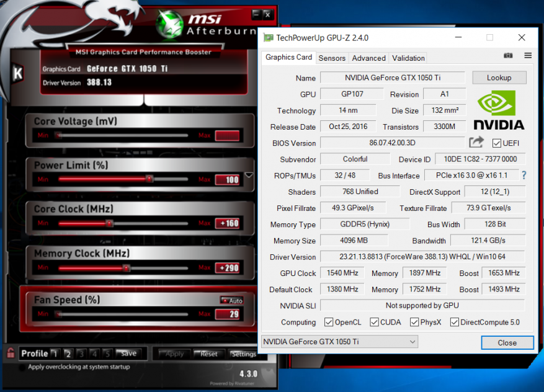544x392 pixels.
Task: Open the Advanced tab
Action: point(368,58)
